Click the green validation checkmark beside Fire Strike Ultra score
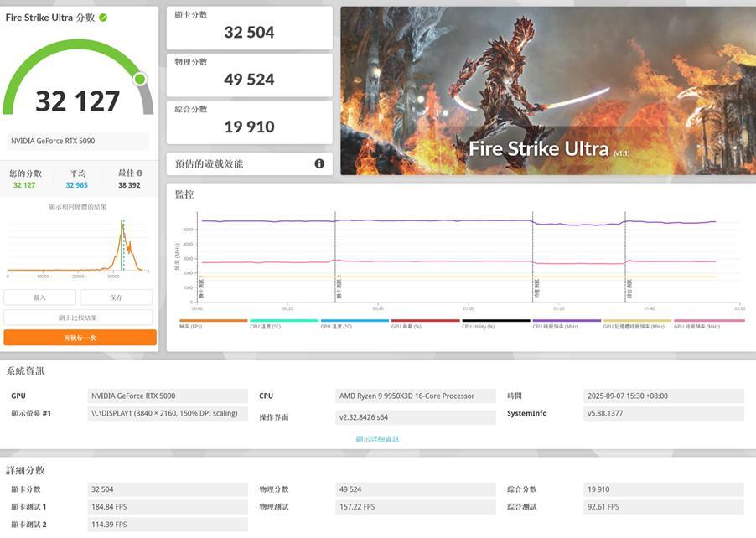The height and width of the screenshot is (538, 756). [x=103, y=17]
